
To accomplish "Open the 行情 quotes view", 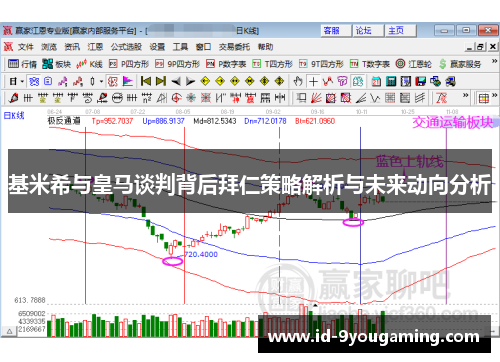I will (x=22, y=64).
